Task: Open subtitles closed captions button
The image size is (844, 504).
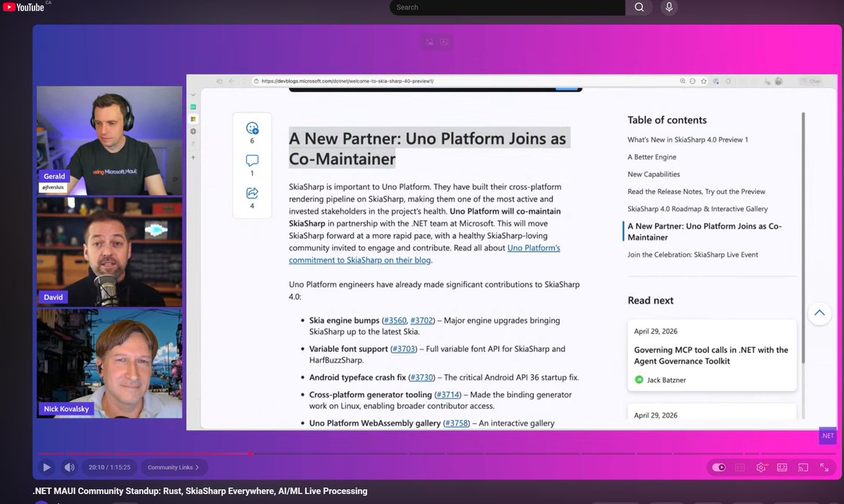Action: 740,467
